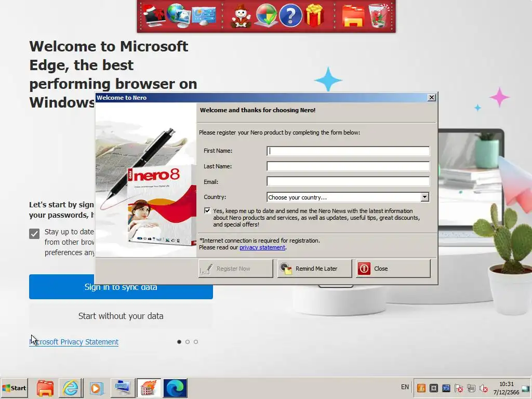Screen dimensions: 532x399
Task: Click the Last Name input field
Action: coord(348,166)
